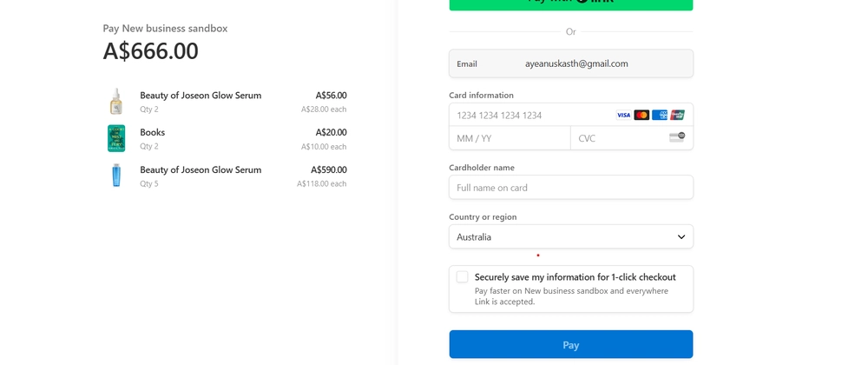Click the Email field with ayeanuskasth address
Image resolution: width=868 pixels, height=365 pixels.
tap(571, 63)
